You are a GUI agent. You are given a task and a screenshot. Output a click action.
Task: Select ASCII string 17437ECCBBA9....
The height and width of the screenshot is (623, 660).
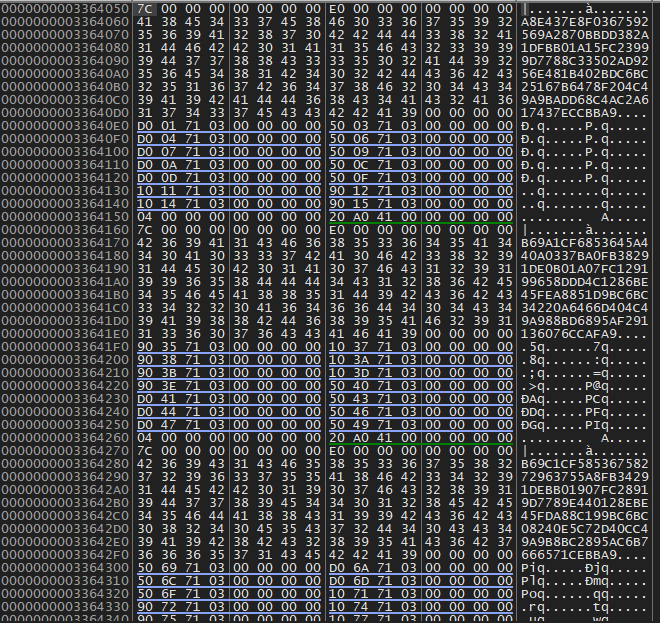coord(569,113)
